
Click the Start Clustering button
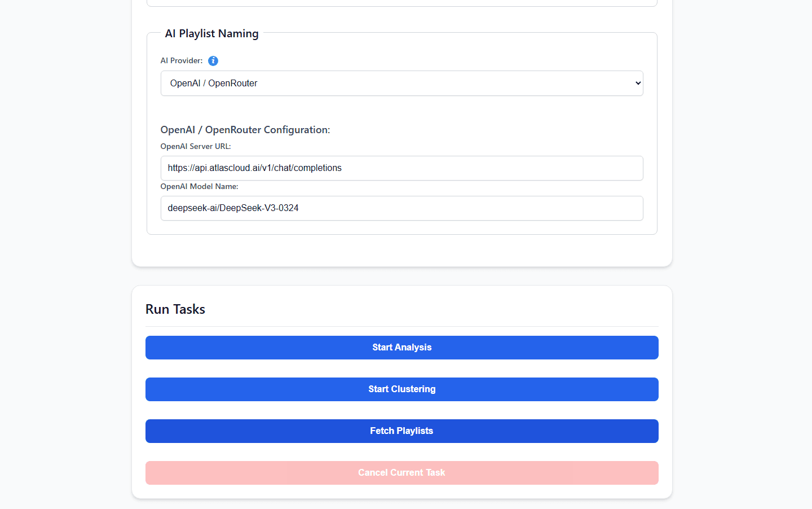click(x=401, y=389)
